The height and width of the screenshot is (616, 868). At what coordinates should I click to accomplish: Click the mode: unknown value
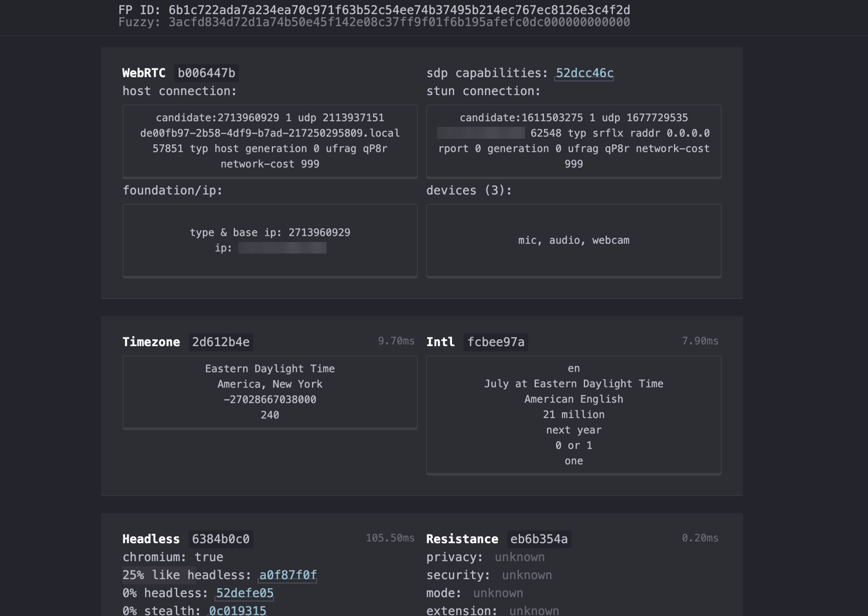click(498, 593)
